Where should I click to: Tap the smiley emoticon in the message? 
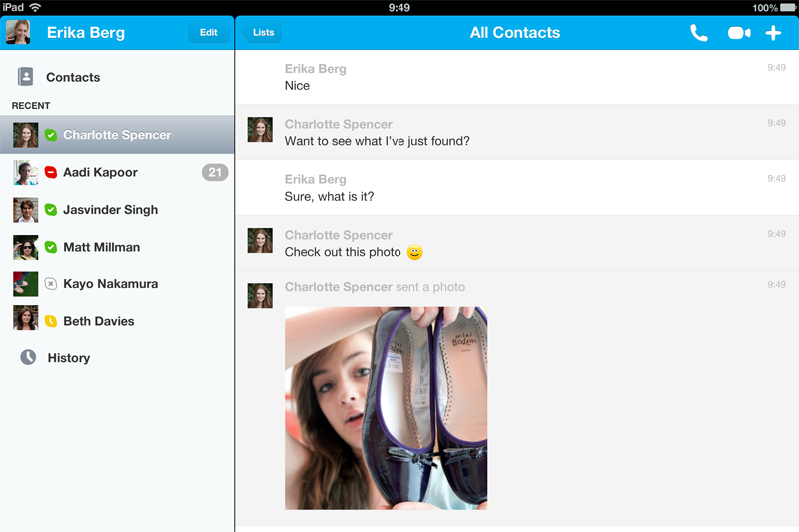coord(414,252)
